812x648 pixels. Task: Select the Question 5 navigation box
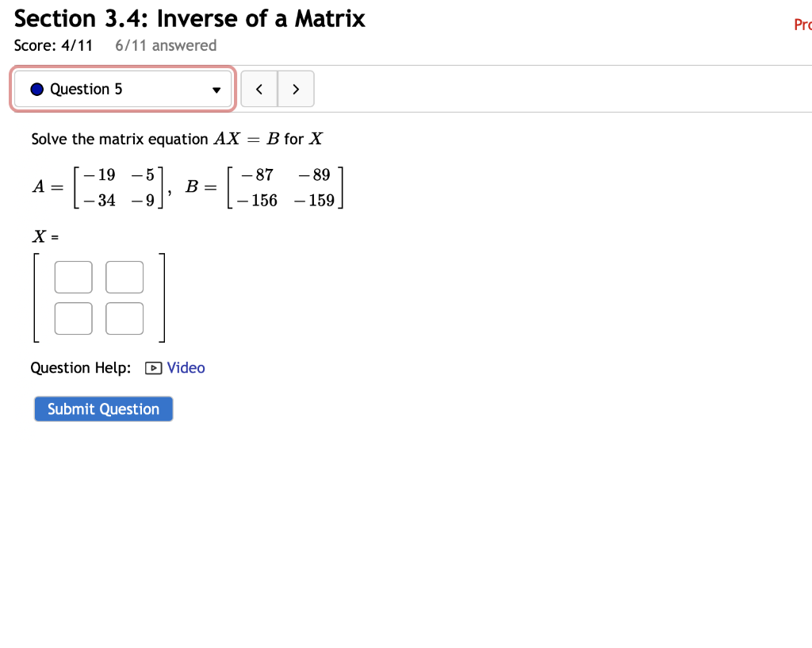click(123, 89)
